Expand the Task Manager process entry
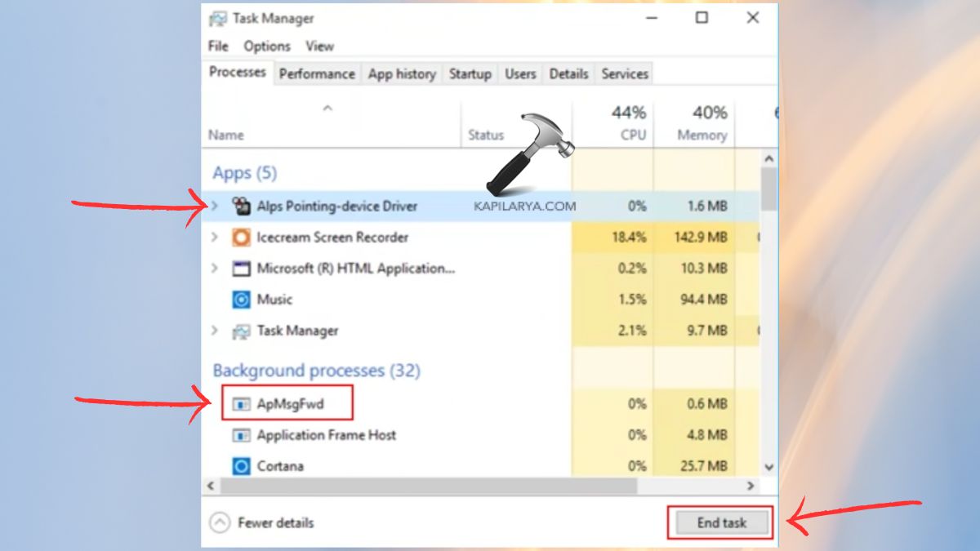Viewport: 980px width, 551px height. [x=215, y=331]
